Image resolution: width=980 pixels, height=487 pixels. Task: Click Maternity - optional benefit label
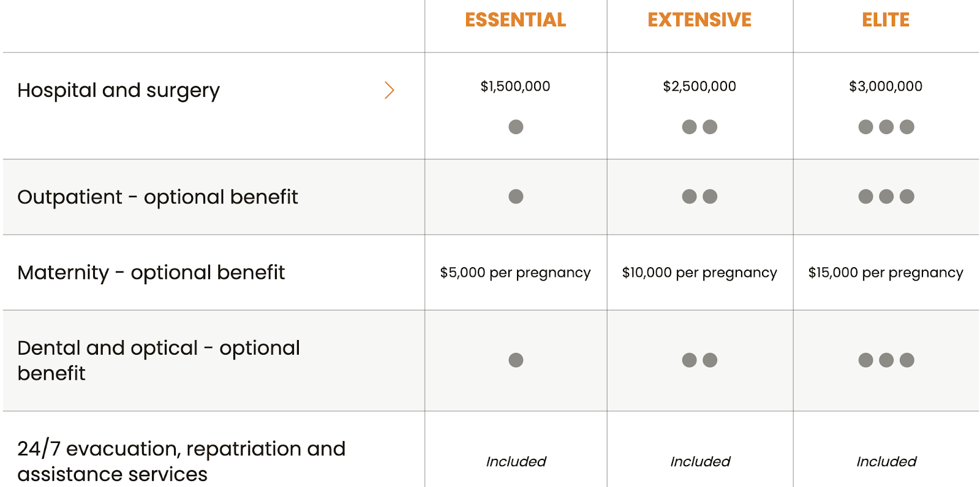151,272
